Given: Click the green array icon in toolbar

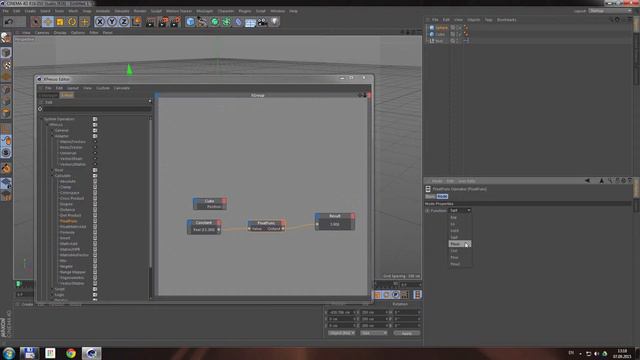Looking at the screenshot, I should (x=226, y=21).
